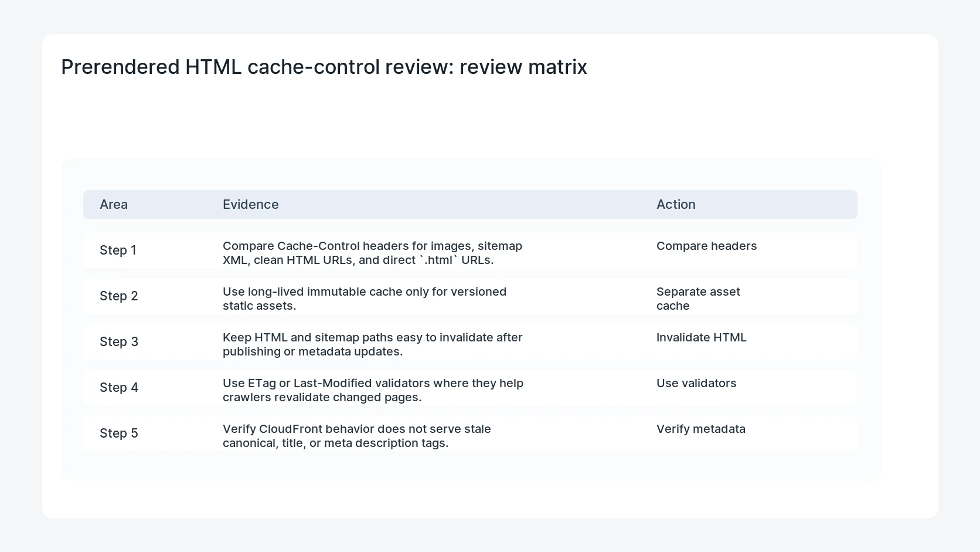Select the 'Step 1' row label

point(118,250)
